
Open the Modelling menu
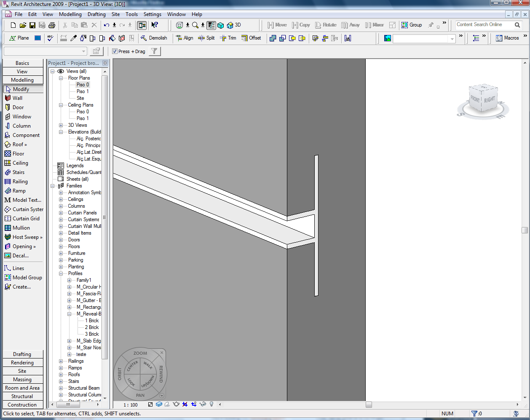point(70,14)
